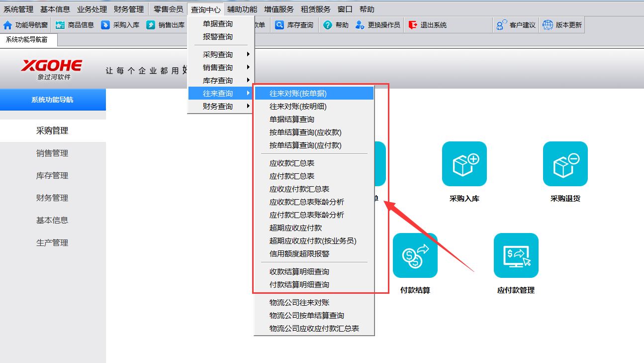Select 采购管理 in sidebar

pos(53,131)
